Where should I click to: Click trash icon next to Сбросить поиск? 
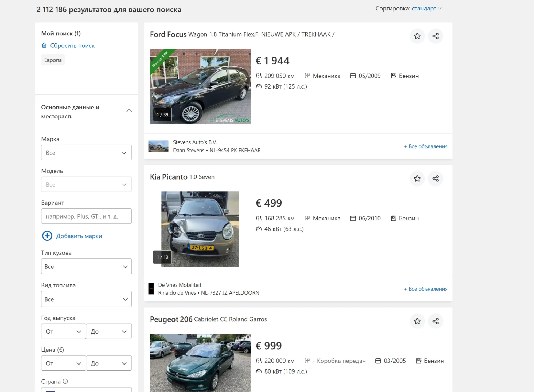(x=44, y=45)
